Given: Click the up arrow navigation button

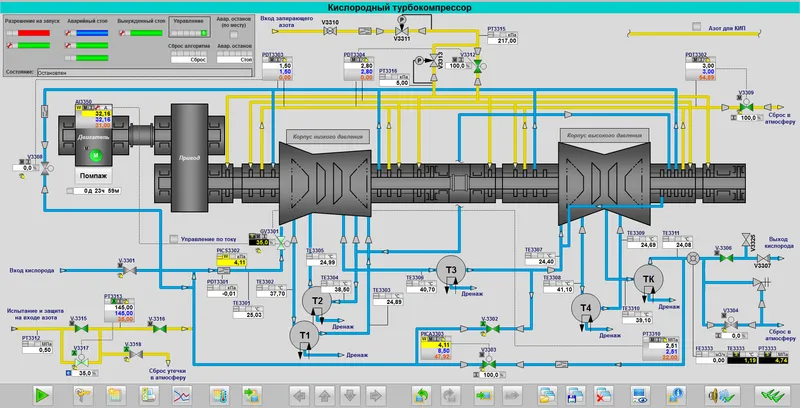Looking at the screenshot, I should (x=324, y=395).
